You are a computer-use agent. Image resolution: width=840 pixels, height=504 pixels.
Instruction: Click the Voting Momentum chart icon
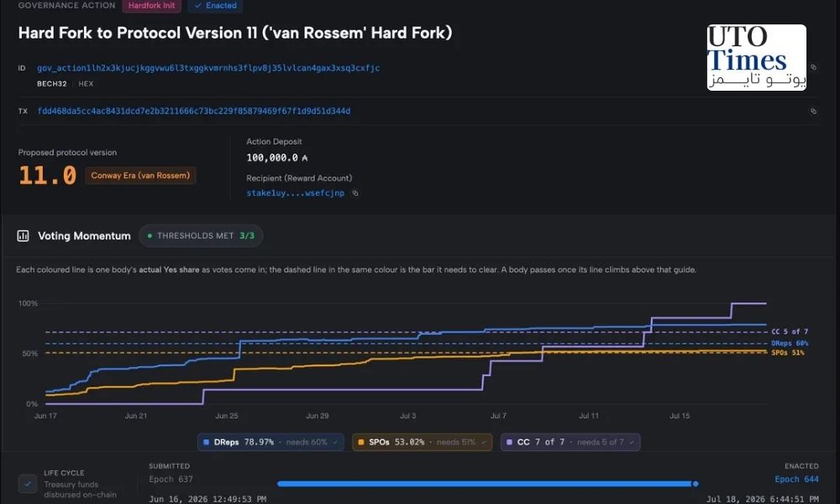[x=23, y=236]
